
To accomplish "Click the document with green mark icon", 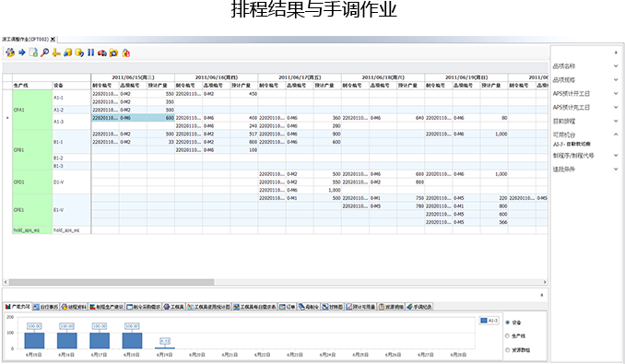I will (33, 53).
